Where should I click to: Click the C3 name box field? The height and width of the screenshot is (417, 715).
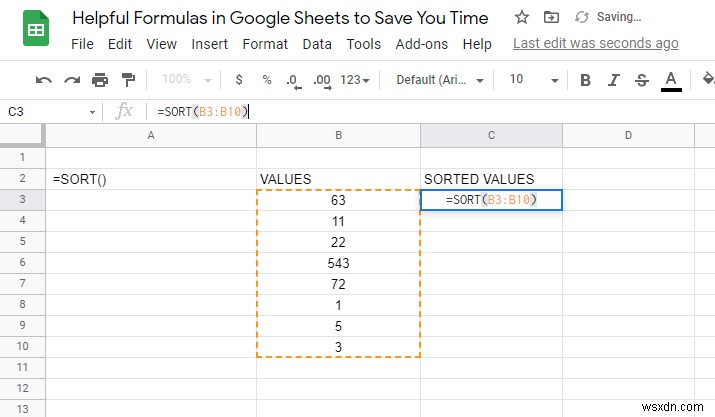tap(50, 112)
